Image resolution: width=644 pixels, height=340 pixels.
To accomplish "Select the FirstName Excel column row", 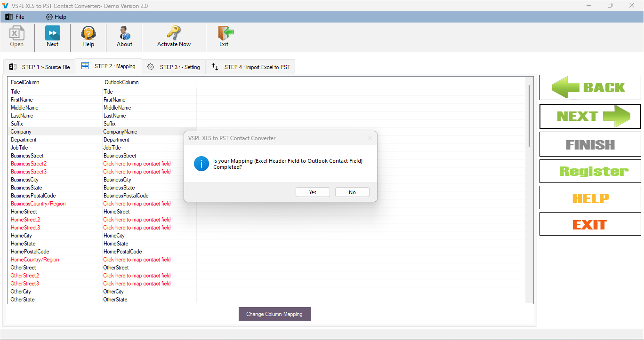I will point(22,100).
